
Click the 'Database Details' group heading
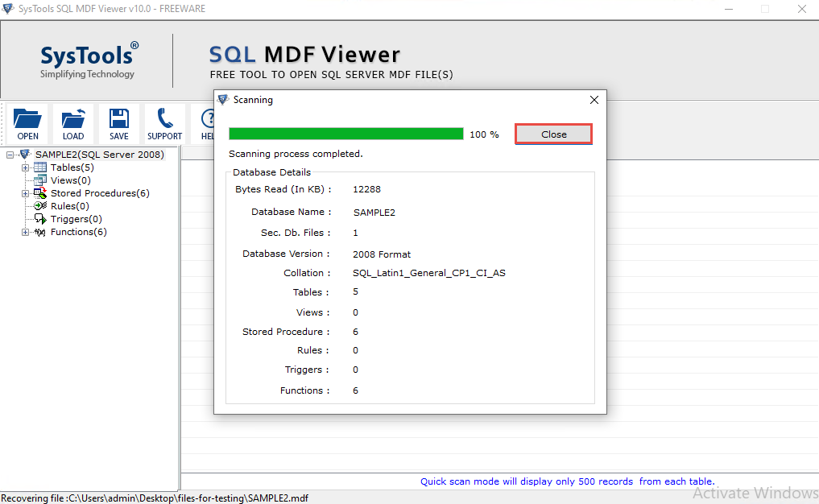click(271, 172)
